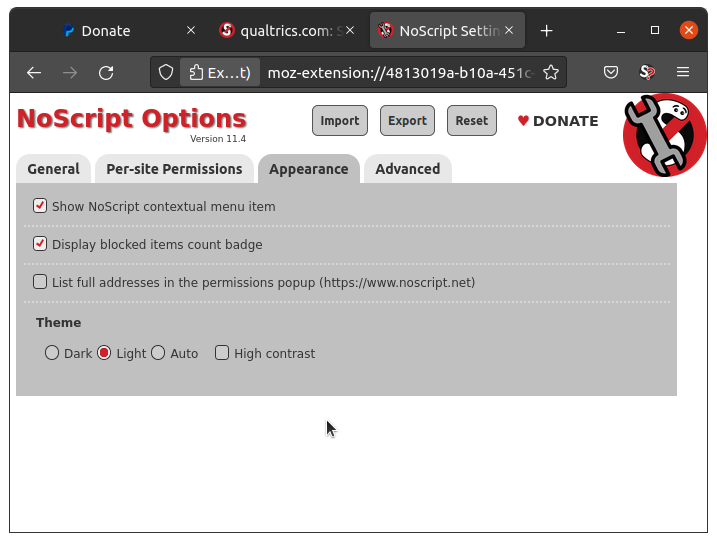This screenshot has height=542, width=717.
Task: Close the Firefox window
Action: tap(689, 30)
